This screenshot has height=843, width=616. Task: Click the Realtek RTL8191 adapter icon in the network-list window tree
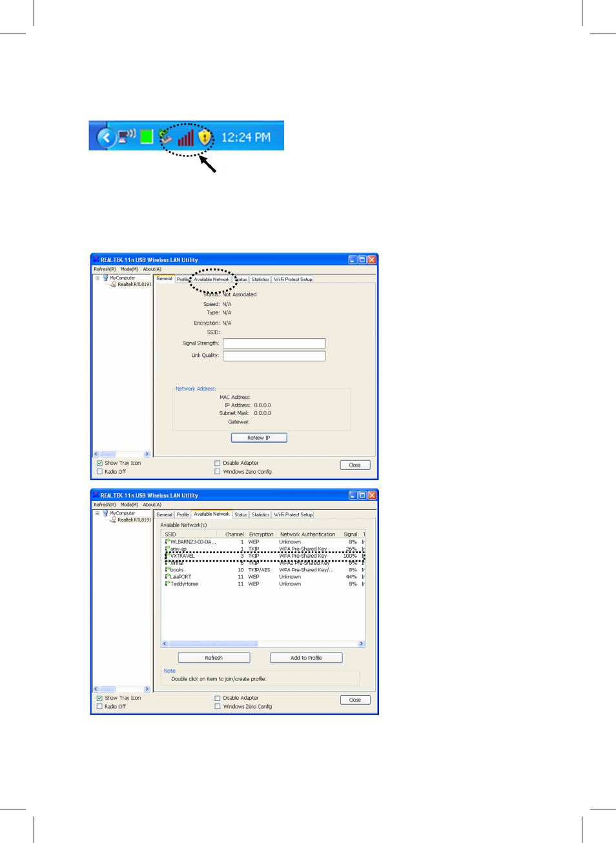[114, 520]
